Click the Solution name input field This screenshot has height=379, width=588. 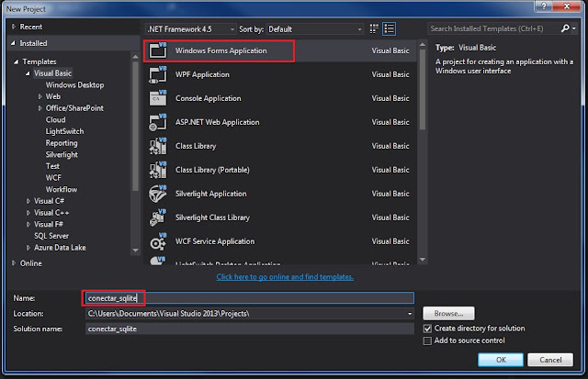click(250, 329)
